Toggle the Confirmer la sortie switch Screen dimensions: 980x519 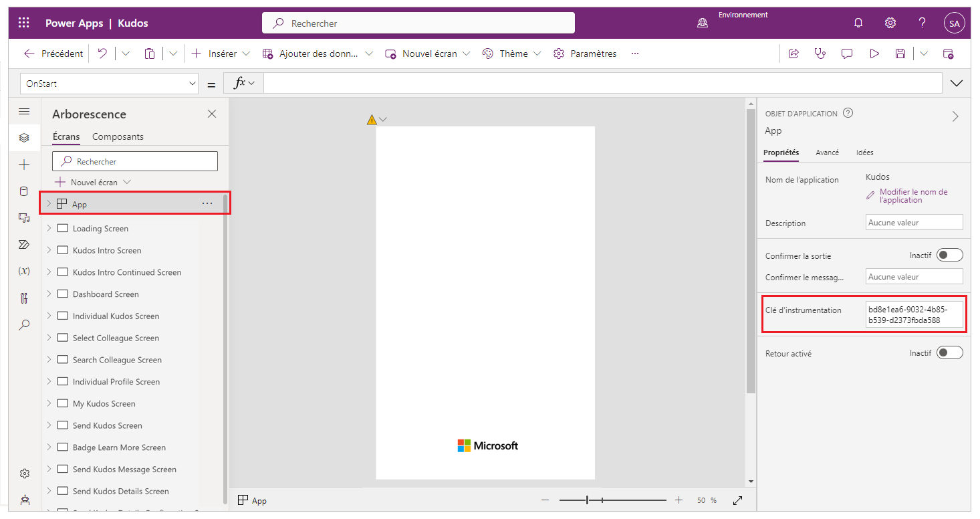coord(949,255)
